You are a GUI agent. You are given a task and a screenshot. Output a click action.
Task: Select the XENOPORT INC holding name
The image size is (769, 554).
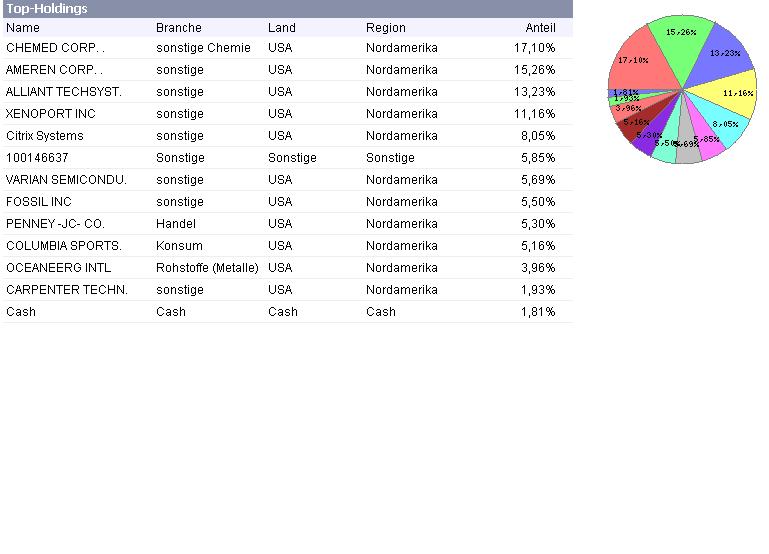[51, 114]
